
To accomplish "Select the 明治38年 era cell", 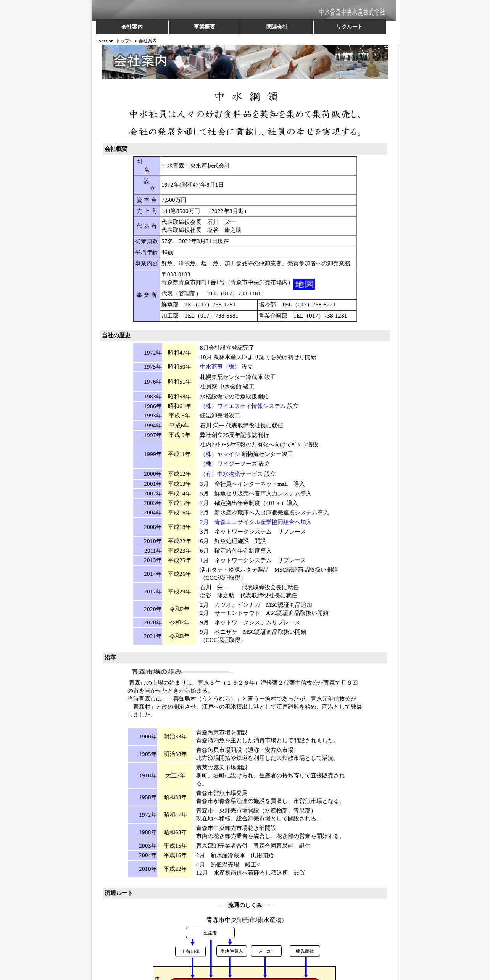I will (x=175, y=754).
